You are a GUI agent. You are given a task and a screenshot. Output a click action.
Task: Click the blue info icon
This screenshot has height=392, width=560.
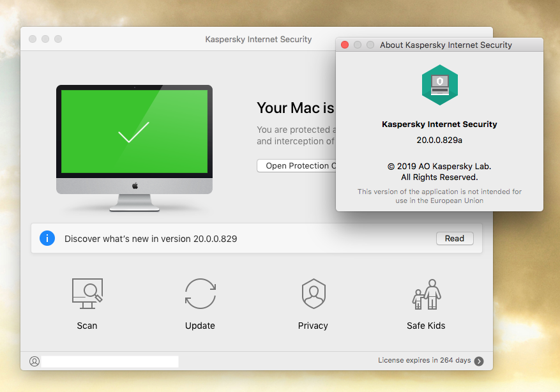[47, 238]
